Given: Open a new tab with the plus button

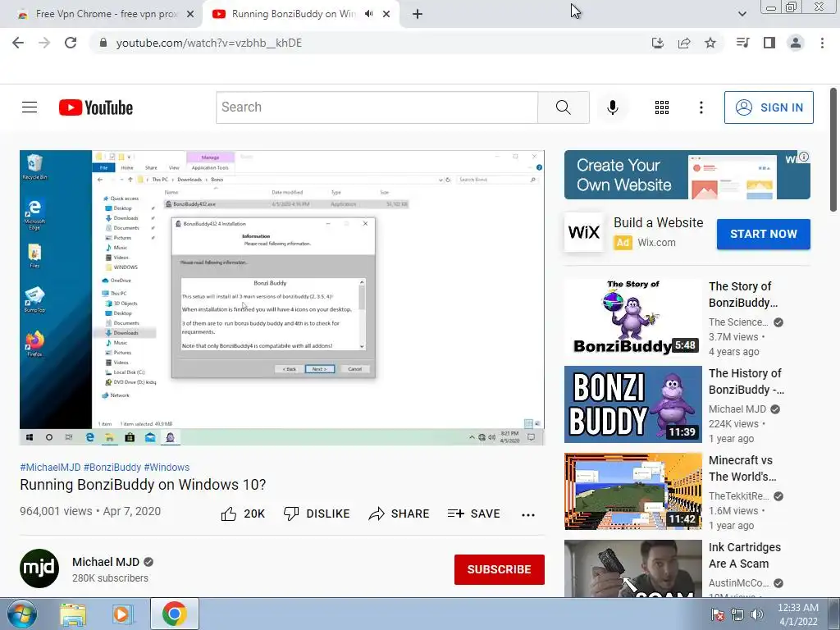Looking at the screenshot, I should click(x=418, y=14).
